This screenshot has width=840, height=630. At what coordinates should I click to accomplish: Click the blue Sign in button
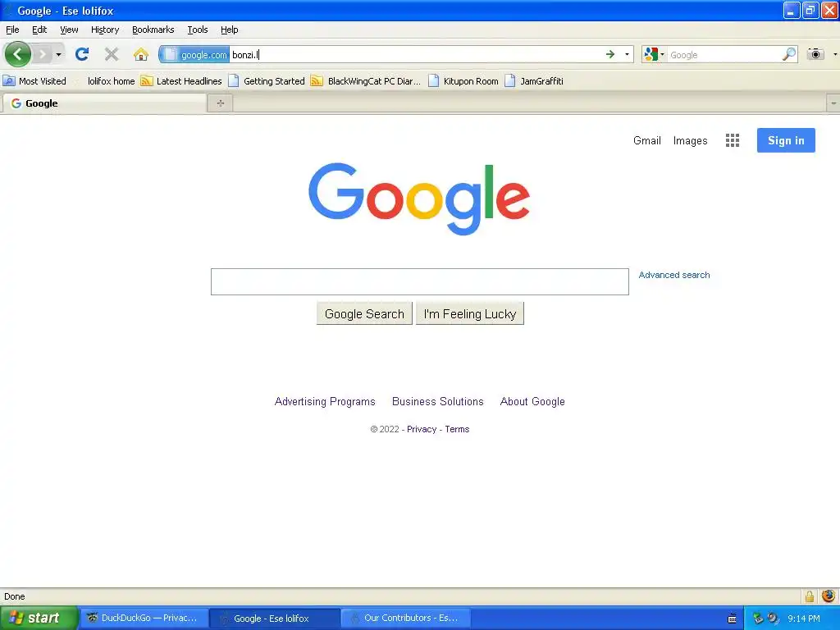(x=786, y=140)
